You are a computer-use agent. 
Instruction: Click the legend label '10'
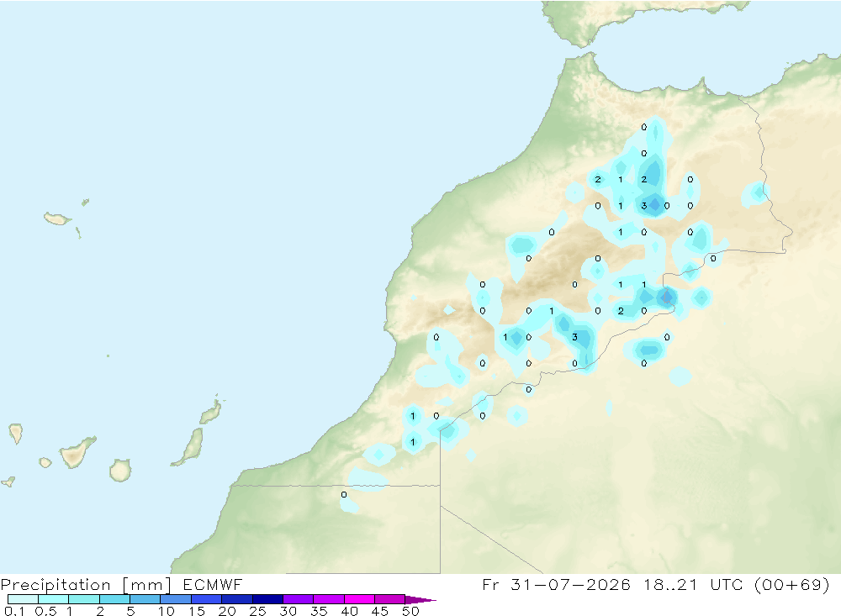tap(167, 611)
